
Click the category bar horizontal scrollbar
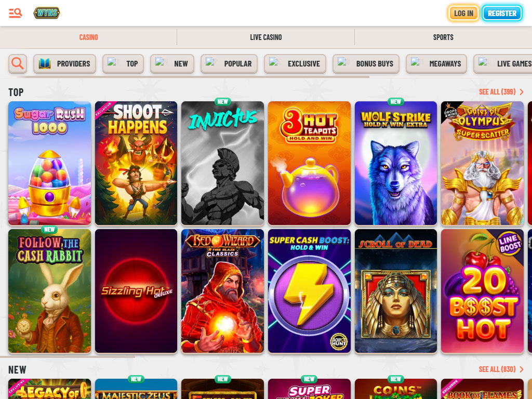point(193,77)
